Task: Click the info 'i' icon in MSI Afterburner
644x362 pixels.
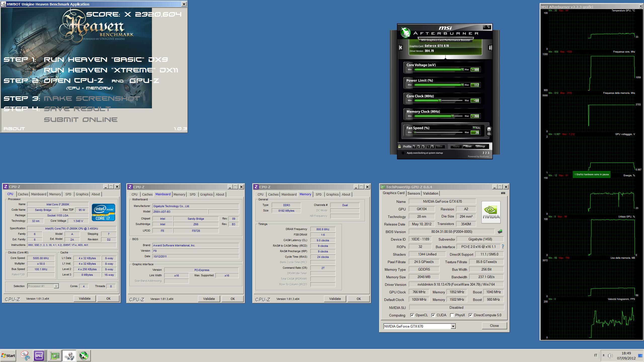Action: pos(490,47)
